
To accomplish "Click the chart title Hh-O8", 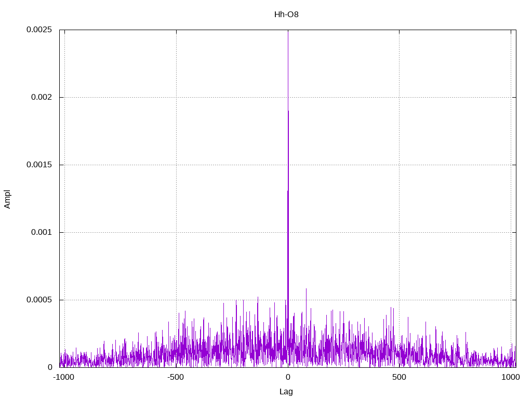I will pyautogui.click(x=286, y=15).
